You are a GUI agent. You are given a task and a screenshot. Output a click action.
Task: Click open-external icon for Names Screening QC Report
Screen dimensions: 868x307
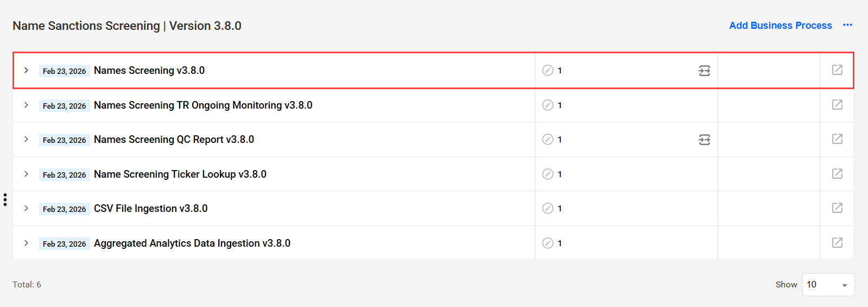point(837,139)
